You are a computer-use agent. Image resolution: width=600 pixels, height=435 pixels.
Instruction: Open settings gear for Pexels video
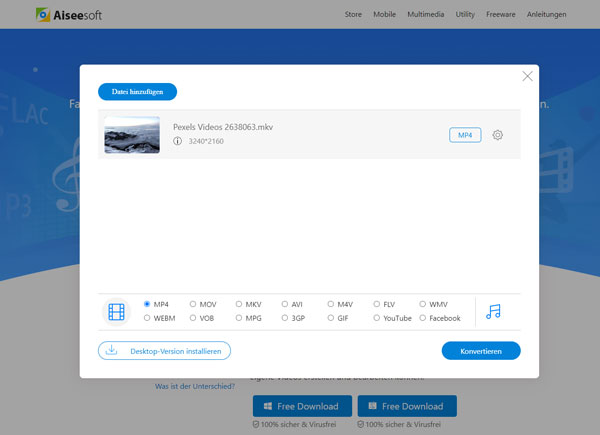tap(498, 135)
